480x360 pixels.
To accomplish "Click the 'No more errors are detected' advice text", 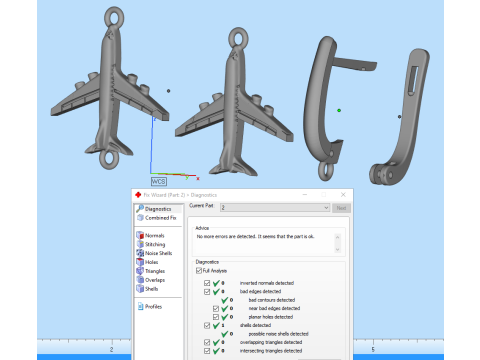I will 255,236.
